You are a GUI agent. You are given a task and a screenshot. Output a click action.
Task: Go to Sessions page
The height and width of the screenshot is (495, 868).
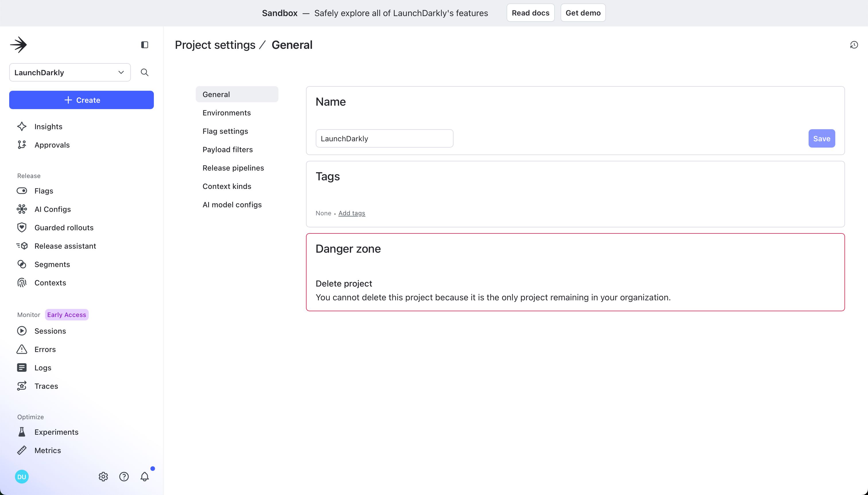tap(50, 331)
